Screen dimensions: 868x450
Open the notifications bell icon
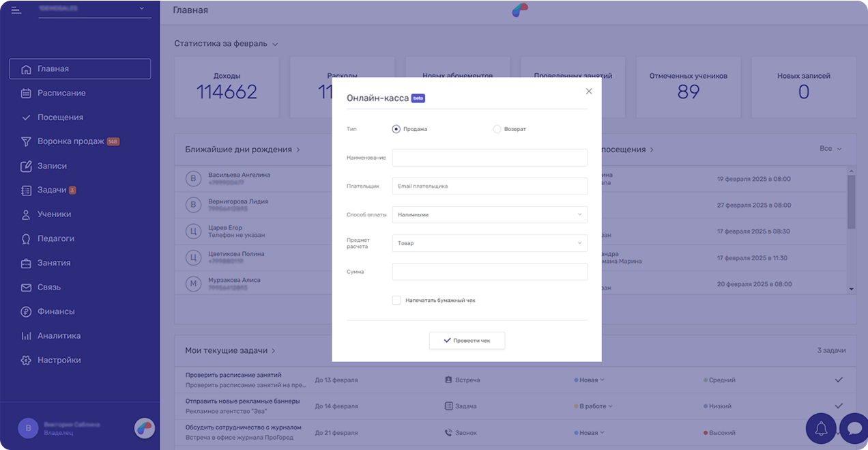(x=821, y=428)
